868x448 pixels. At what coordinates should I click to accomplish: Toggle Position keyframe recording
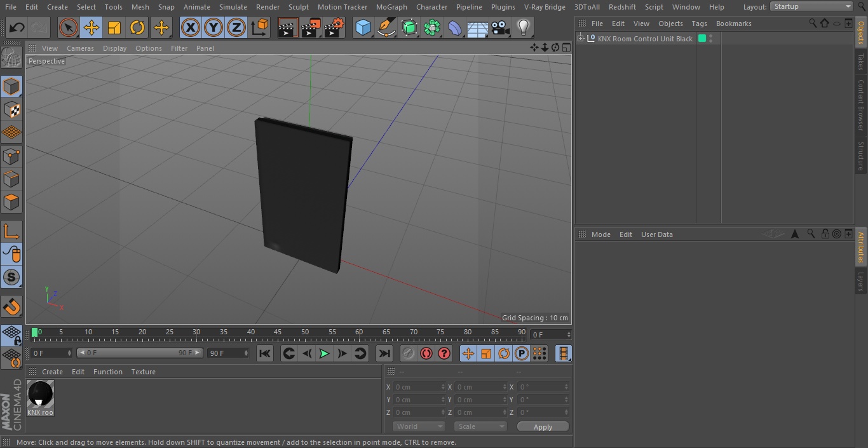click(468, 353)
